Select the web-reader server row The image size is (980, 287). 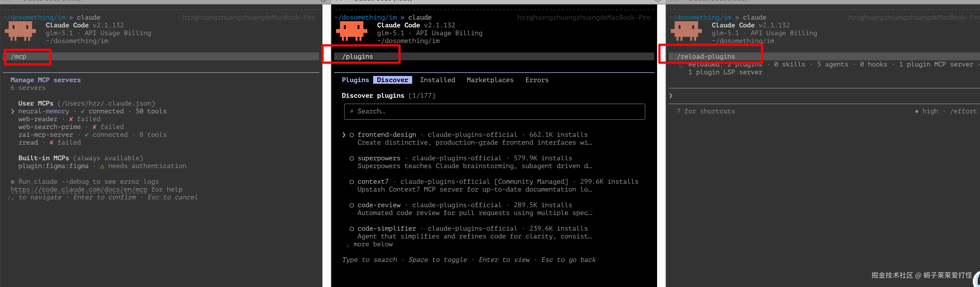[x=59, y=119]
